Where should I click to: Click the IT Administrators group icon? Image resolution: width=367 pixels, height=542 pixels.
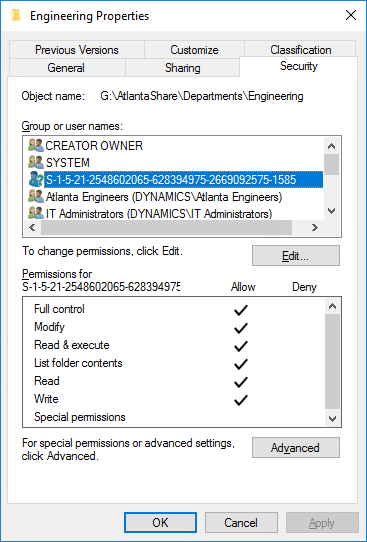[x=36, y=213]
